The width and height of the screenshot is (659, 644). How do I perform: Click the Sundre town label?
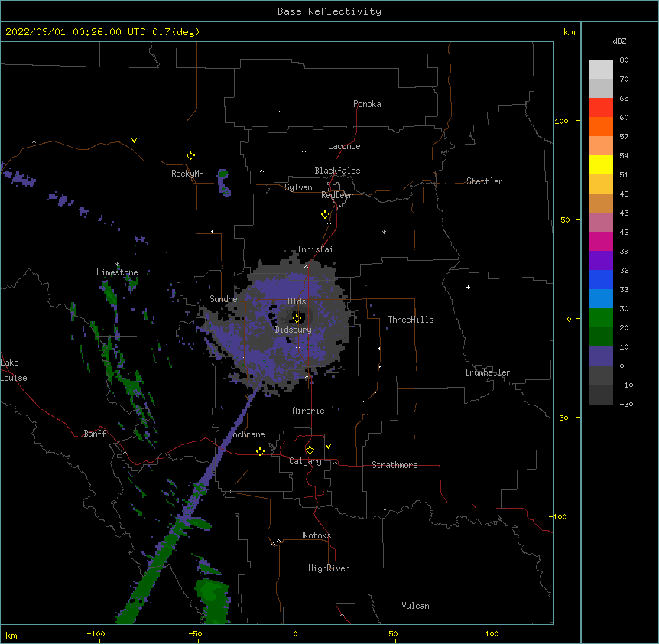pos(223,299)
